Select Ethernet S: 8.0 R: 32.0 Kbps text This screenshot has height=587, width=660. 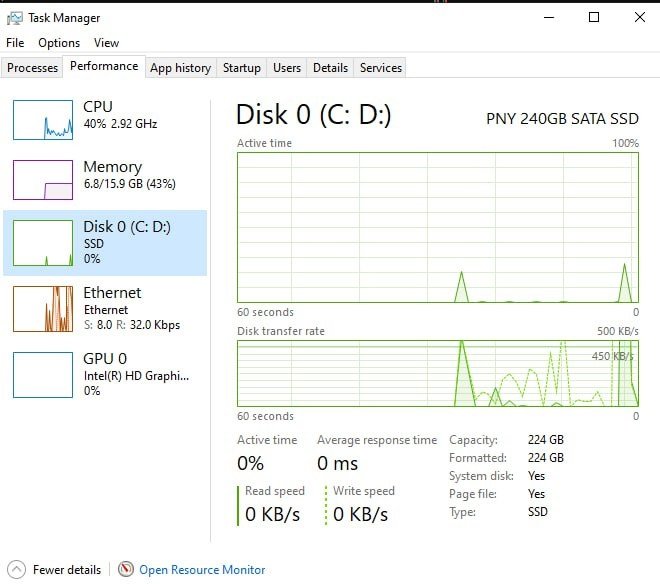(x=132, y=325)
